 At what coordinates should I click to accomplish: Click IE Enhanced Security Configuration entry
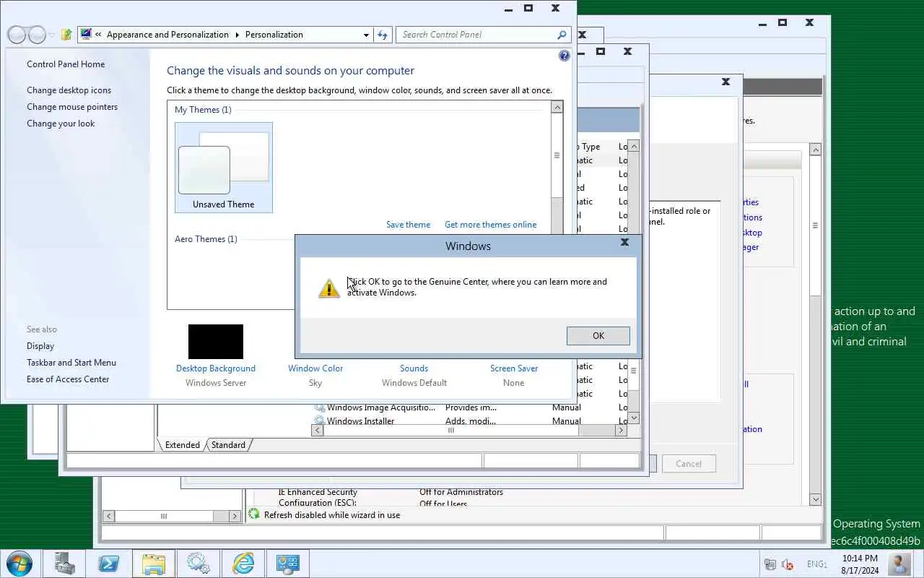318,497
